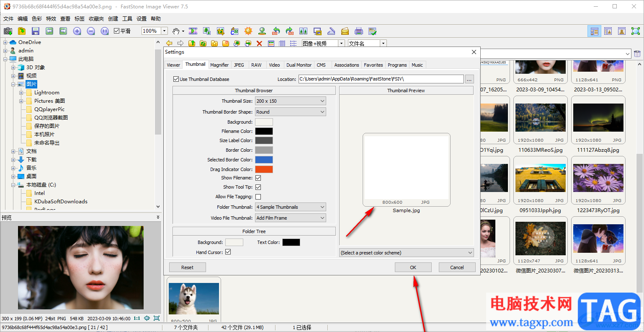Open the 100% zoom level dropdown
This screenshot has height=332, width=644.
[164, 31]
